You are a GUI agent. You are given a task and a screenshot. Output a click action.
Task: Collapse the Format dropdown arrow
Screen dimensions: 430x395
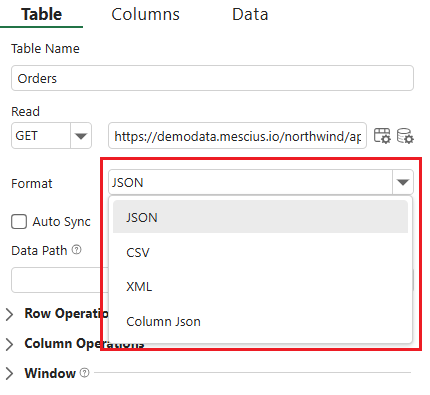(x=403, y=182)
